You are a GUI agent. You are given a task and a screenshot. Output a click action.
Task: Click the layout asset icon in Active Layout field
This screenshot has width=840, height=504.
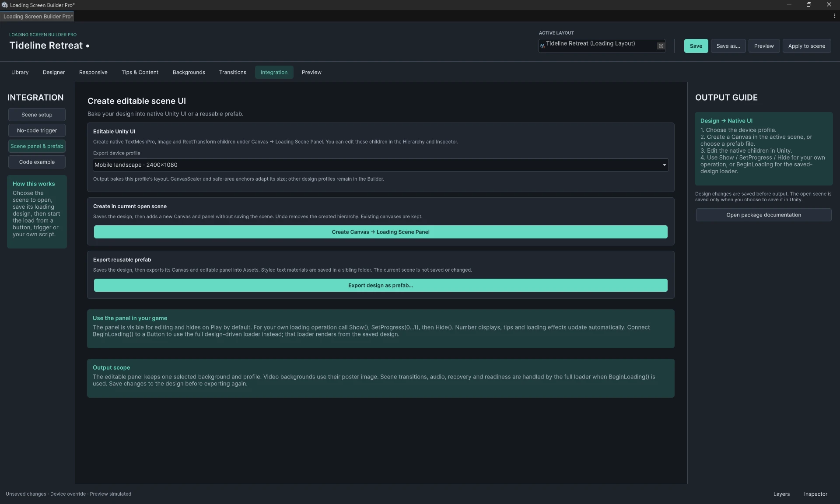pyautogui.click(x=542, y=46)
